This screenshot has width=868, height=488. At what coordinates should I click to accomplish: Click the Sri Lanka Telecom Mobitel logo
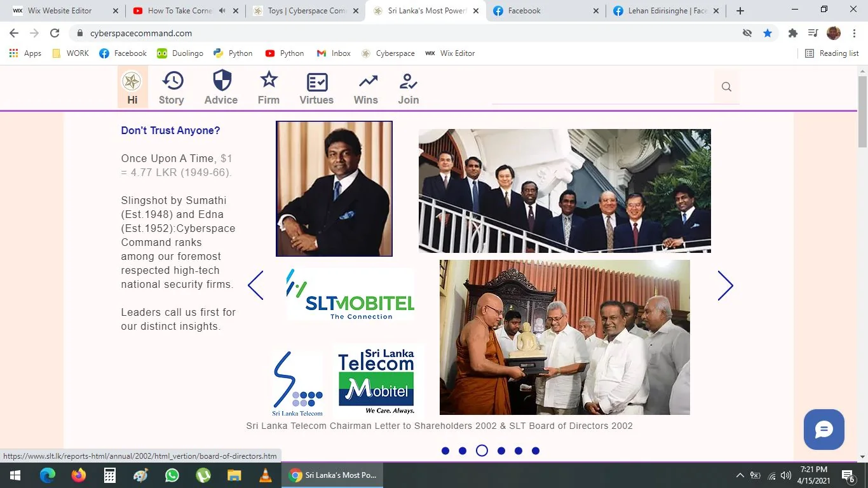coord(376,380)
